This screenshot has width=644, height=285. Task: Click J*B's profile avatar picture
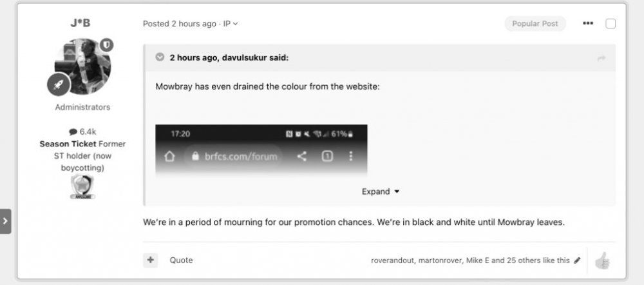[84, 66]
